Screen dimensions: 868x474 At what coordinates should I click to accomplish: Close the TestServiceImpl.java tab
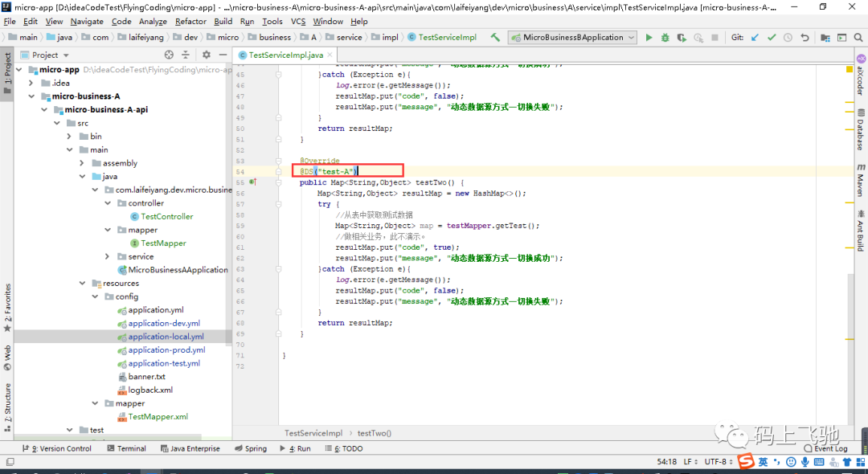click(x=330, y=55)
